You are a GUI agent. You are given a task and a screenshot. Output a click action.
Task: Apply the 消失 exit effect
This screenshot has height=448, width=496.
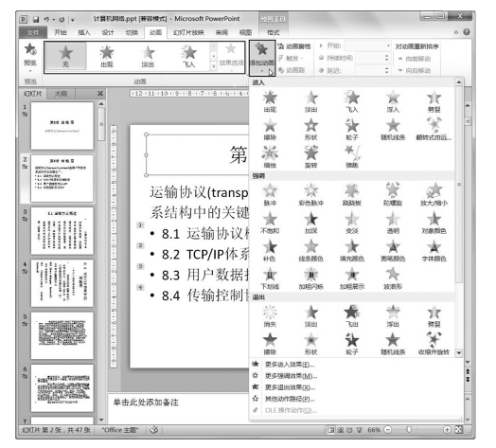click(x=270, y=315)
